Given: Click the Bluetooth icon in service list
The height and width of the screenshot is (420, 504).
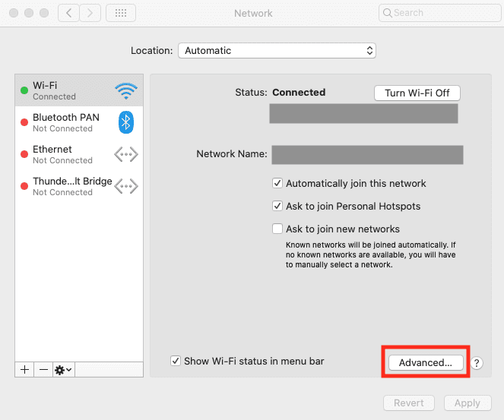Looking at the screenshot, I should (x=126, y=122).
